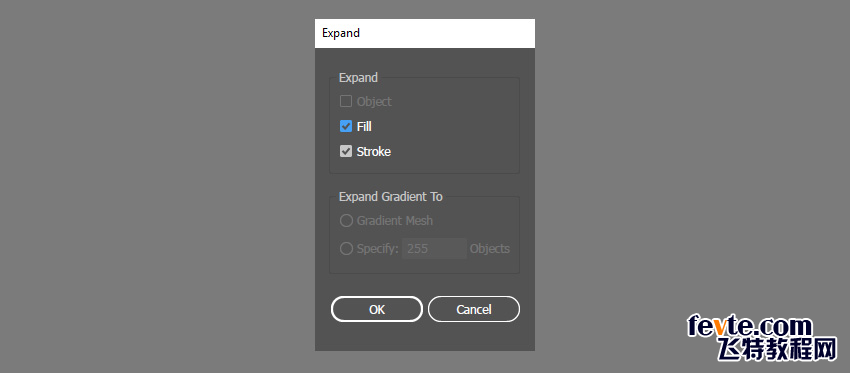Cancel the Expand dialog
The height and width of the screenshot is (374, 850).
coord(474,309)
